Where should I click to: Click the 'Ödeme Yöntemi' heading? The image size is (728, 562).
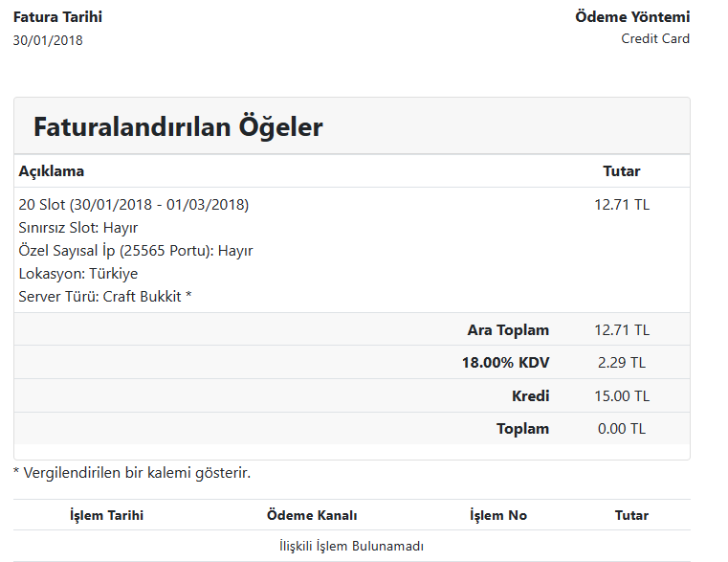coord(632,17)
